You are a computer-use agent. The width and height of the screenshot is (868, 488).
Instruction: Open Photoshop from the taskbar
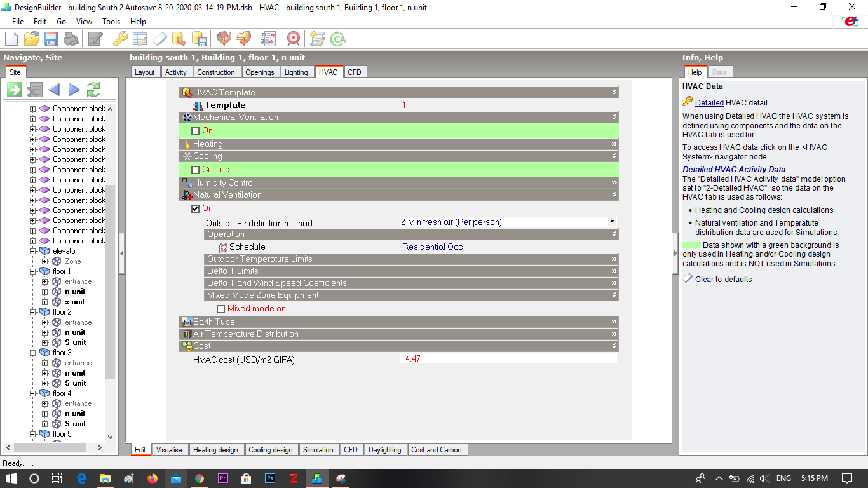pyautogui.click(x=270, y=478)
